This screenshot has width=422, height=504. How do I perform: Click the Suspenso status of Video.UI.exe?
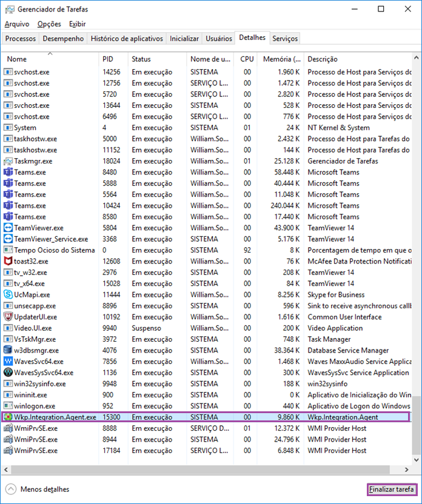pos(146,328)
